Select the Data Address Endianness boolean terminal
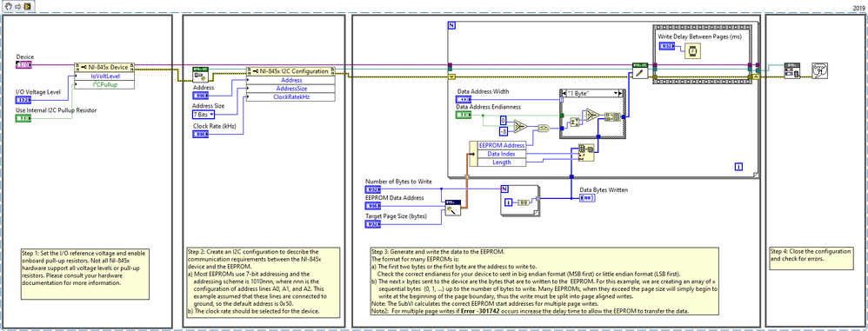Image resolution: width=868 pixels, height=331 pixels. 464,115
